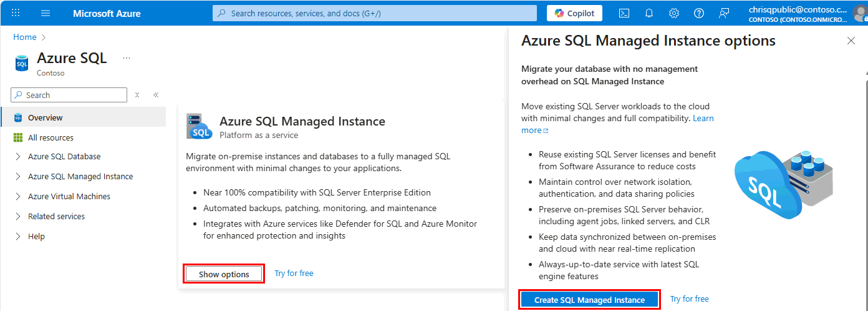Expand the Azure Virtual Machines section

17,197
